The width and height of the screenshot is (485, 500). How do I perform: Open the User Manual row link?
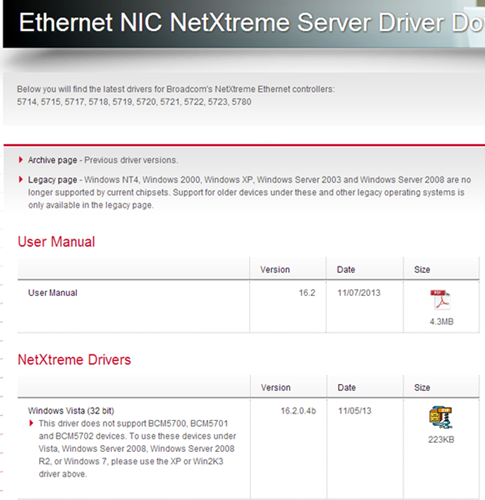click(53, 293)
